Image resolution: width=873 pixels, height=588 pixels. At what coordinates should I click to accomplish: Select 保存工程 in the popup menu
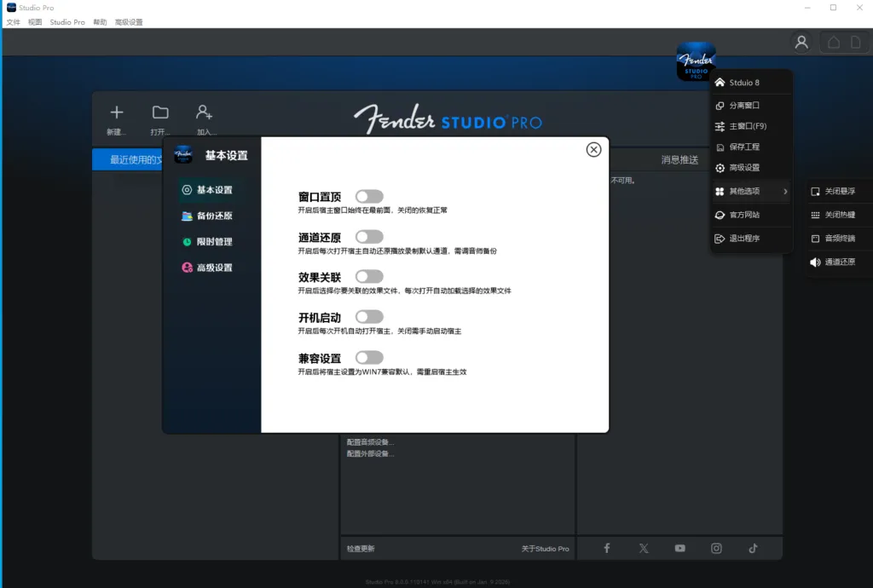tap(752, 147)
